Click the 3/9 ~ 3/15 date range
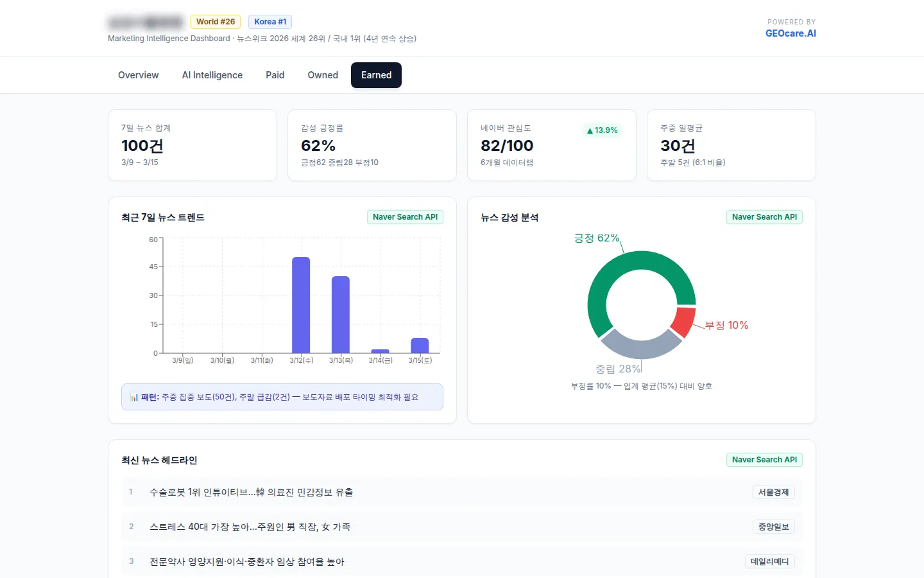Viewport: 924px width, 578px height. coord(140,162)
